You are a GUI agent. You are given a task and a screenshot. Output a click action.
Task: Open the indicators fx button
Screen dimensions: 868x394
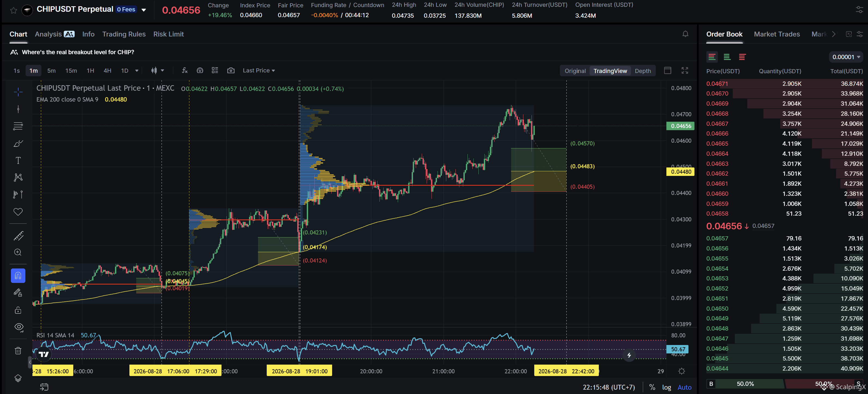(x=184, y=70)
